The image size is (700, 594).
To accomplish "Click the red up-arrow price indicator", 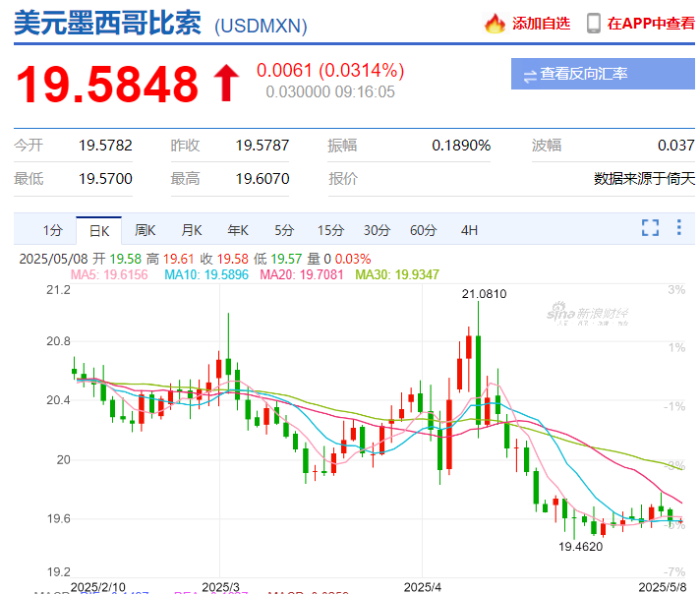I will point(226,83).
